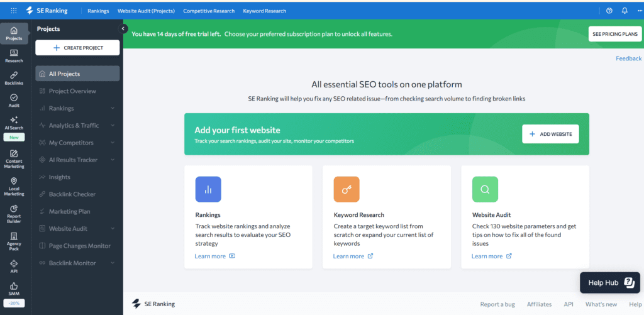Open Backlinks in the left sidebar
The height and width of the screenshot is (315, 644).
pyautogui.click(x=14, y=78)
